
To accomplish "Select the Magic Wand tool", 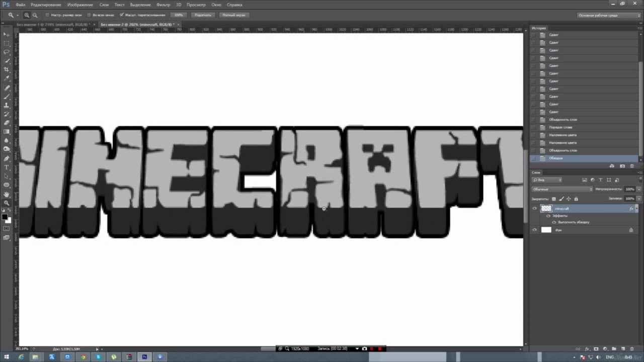I will pyautogui.click(x=7, y=60).
